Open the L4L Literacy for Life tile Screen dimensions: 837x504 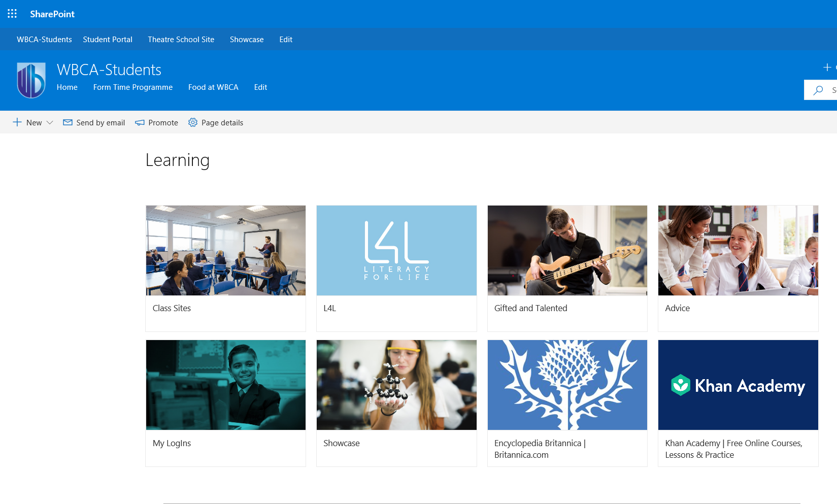pyautogui.click(x=396, y=250)
